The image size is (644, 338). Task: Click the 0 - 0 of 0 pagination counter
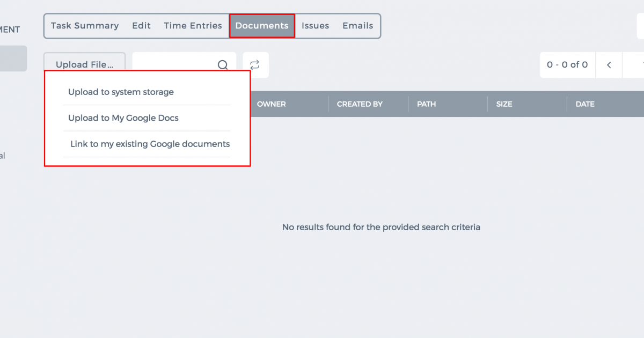tap(567, 65)
